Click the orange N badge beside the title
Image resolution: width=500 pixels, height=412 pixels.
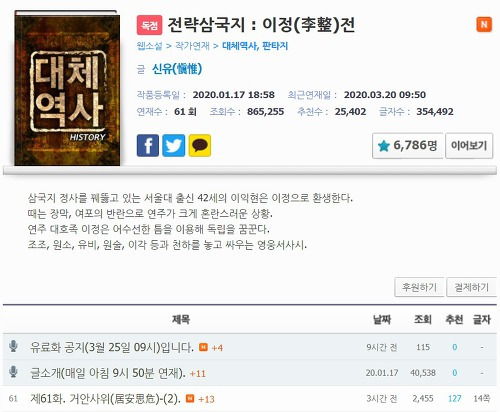(x=484, y=24)
